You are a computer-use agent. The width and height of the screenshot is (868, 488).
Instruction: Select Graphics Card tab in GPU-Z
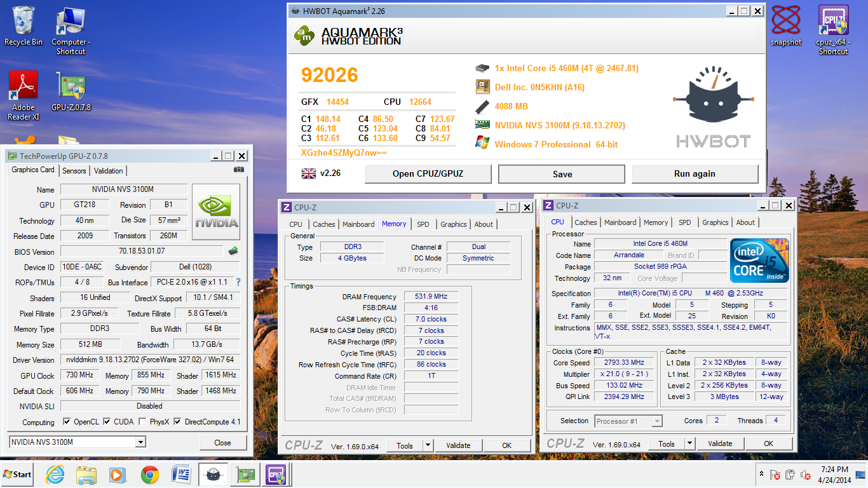tap(33, 170)
